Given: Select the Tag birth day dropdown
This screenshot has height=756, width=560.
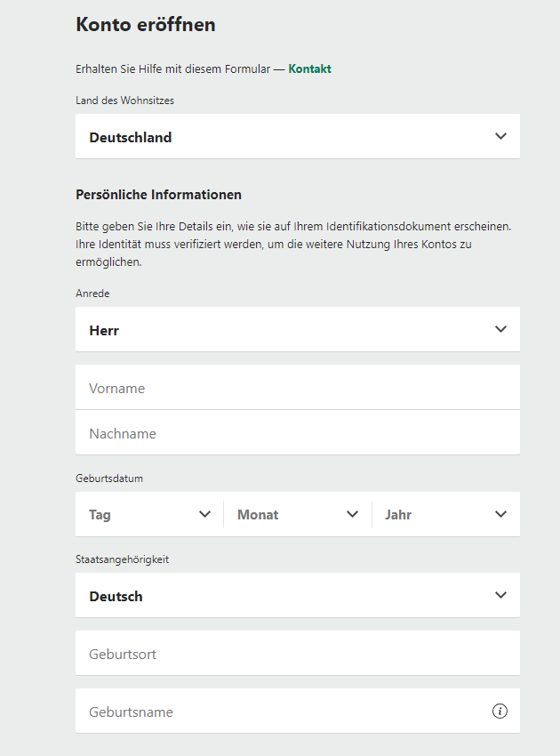Looking at the screenshot, I should click(149, 514).
